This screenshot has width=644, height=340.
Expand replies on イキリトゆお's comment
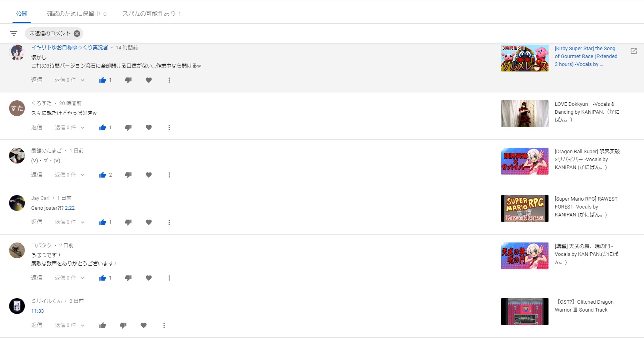(x=70, y=80)
